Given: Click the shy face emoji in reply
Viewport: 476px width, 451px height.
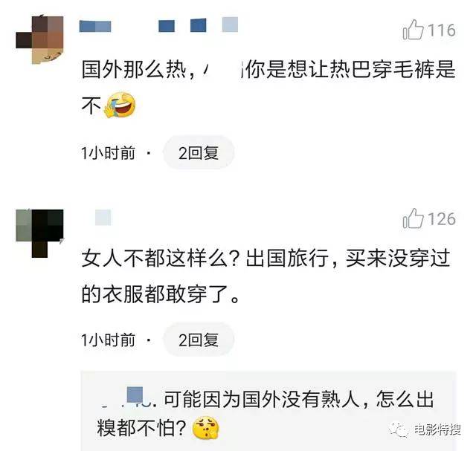Looking at the screenshot, I should (205, 428).
